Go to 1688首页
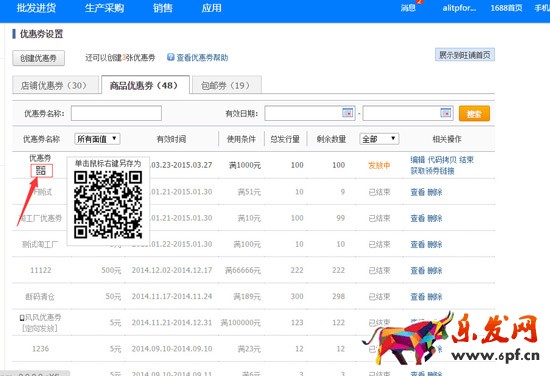Image resolution: width=550 pixels, height=376 pixels. [x=506, y=8]
